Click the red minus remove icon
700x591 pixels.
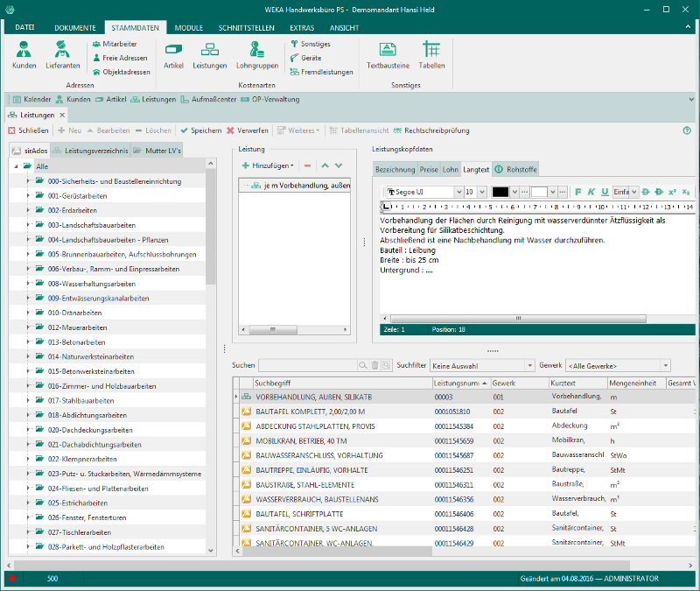307,165
